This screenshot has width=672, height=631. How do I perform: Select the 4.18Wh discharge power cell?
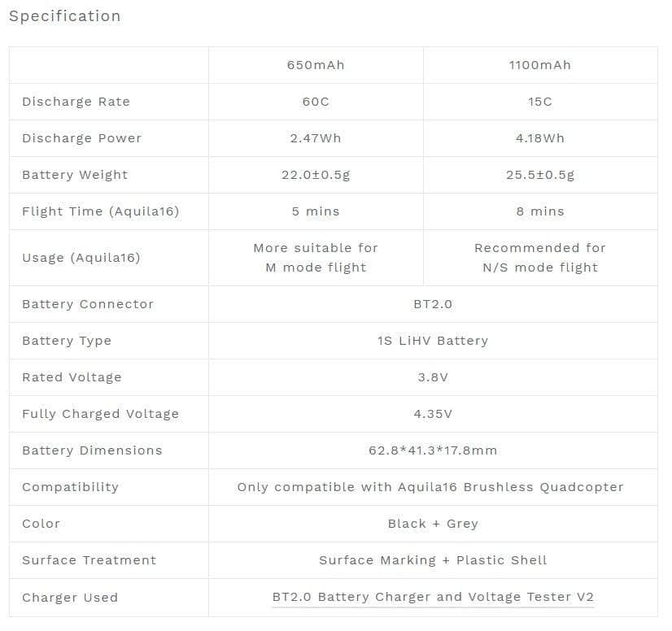pos(540,138)
